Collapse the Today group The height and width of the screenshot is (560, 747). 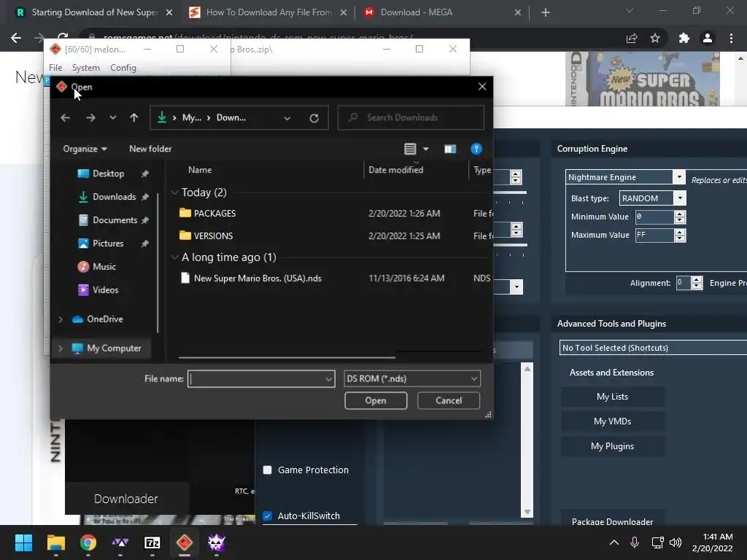(x=174, y=192)
